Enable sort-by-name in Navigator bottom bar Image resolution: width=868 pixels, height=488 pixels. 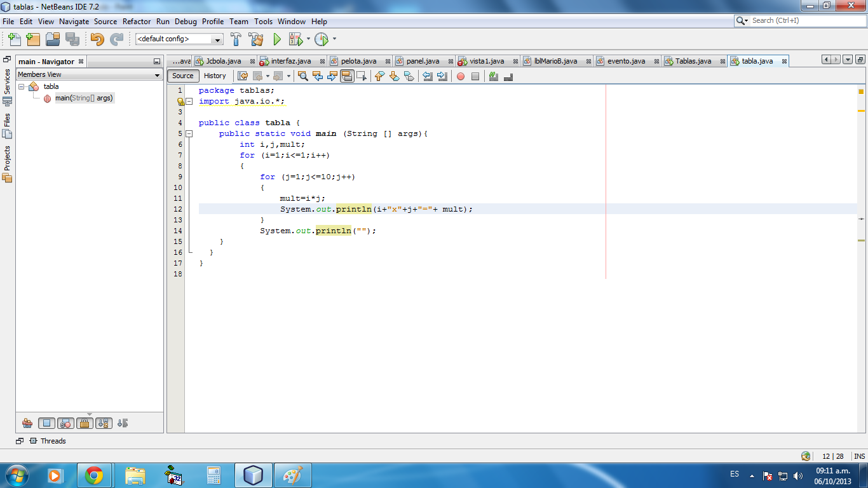(x=104, y=423)
